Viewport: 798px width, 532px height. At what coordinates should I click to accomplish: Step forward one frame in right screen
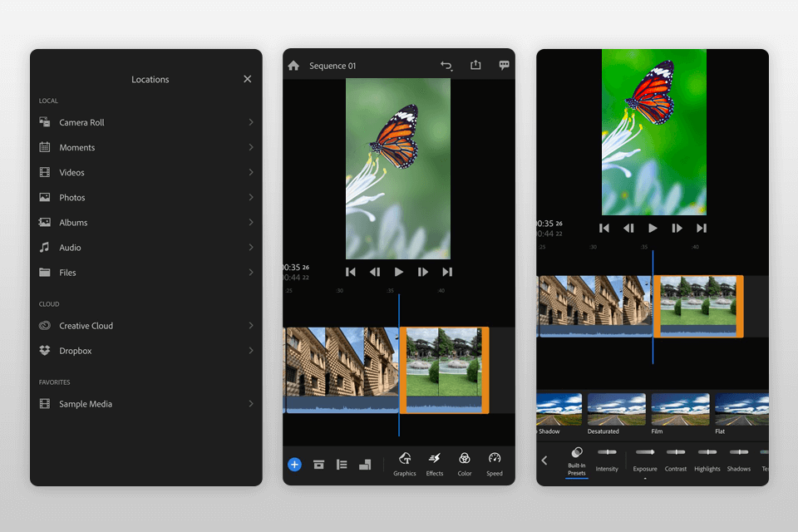click(677, 228)
